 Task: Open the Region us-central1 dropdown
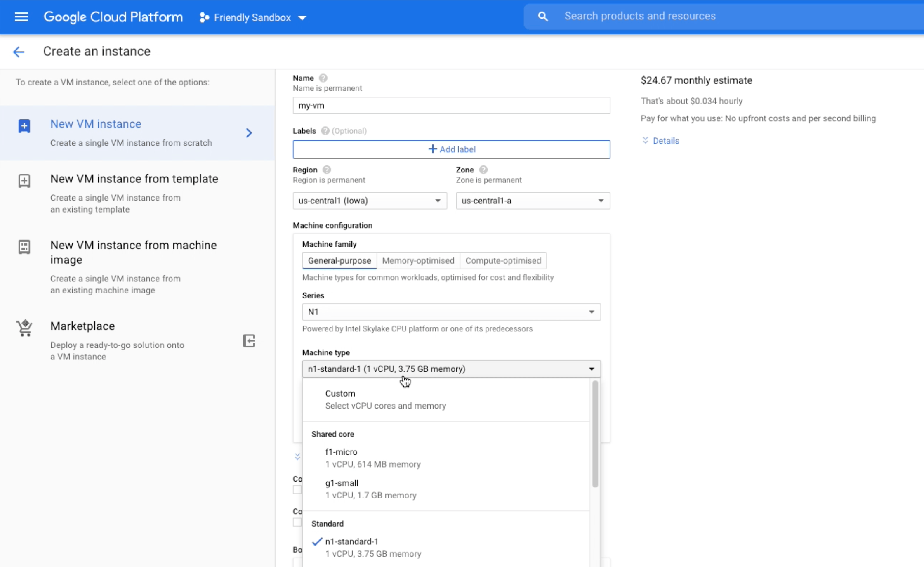click(370, 201)
